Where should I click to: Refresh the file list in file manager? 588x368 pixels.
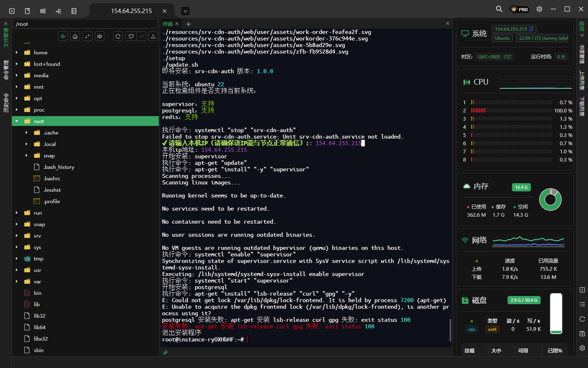point(118,36)
